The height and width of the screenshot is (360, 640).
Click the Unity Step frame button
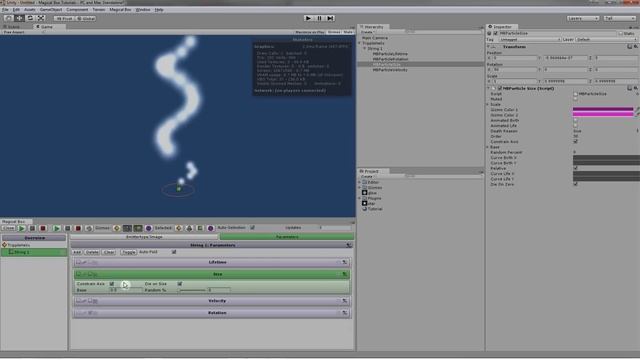(330, 18)
